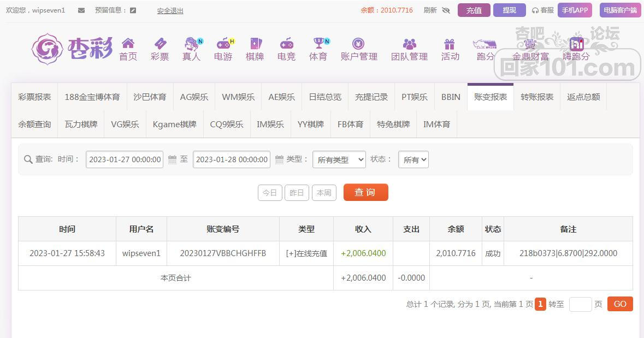644x338 pixels.
Task: Open start date calendar icon
Action: point(172,159)
